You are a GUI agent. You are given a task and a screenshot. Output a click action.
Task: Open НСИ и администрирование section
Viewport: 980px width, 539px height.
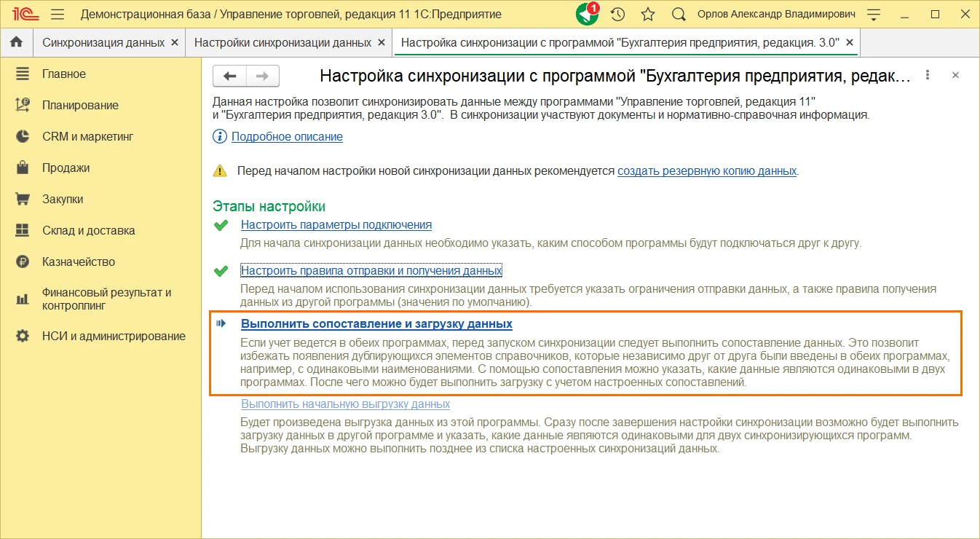pos(114,336)
